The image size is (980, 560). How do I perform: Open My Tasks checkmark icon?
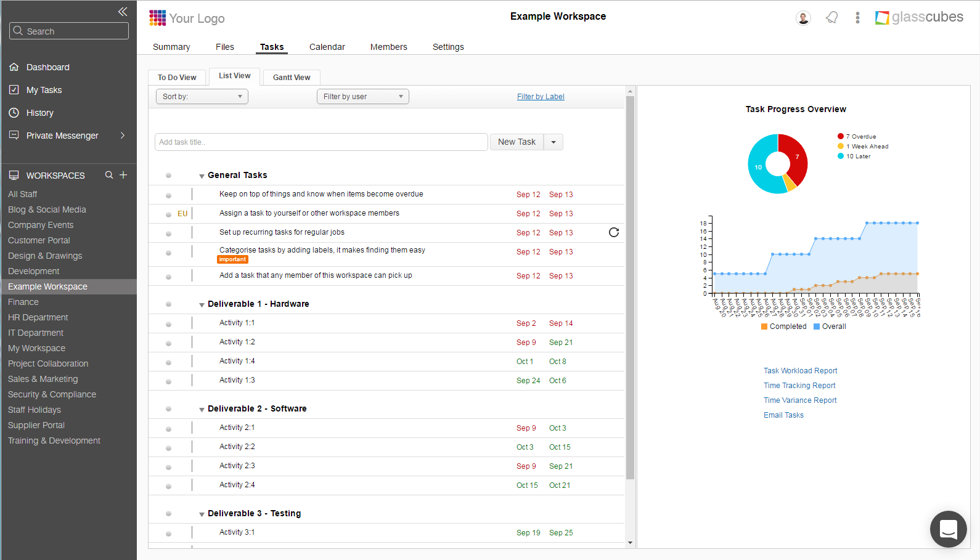tap(14, 90)
